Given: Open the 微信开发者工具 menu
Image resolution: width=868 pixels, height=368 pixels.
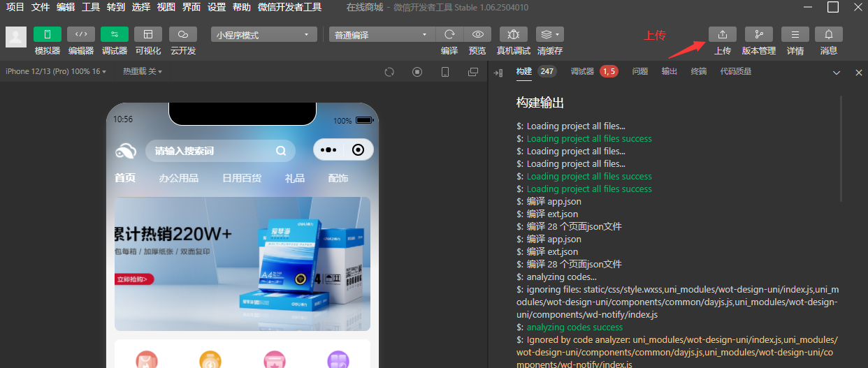Looking at the screenshot, I should click(289, 7).
